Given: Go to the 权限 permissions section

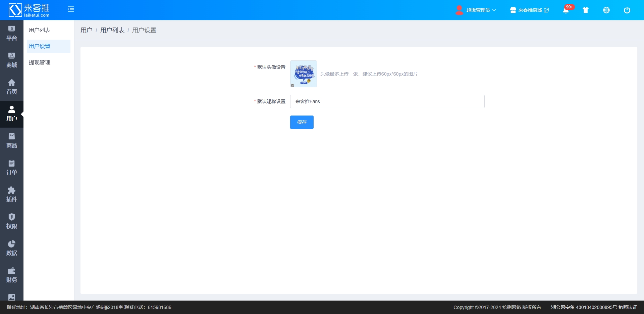Looking at the screenshot, I should (12, 221).
